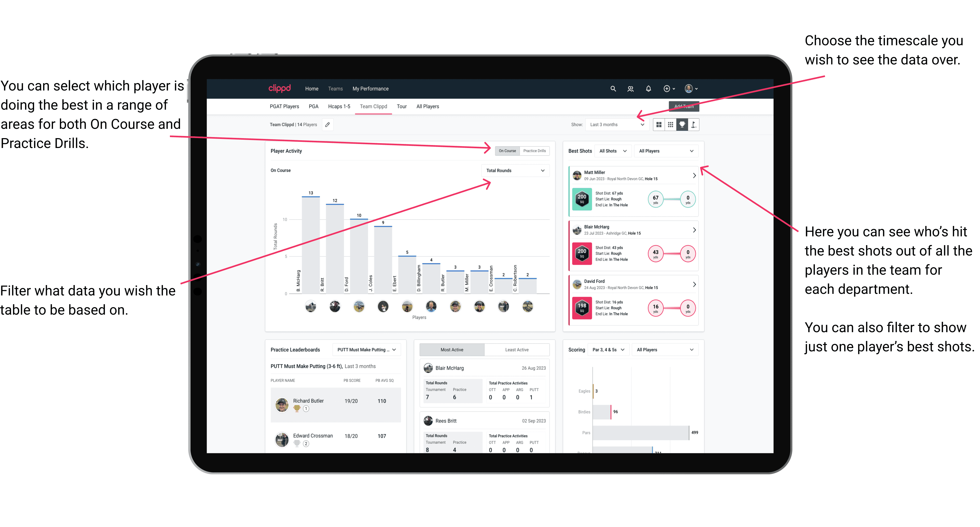Toggle to On Course view
The image size is (980, 527).
click(508, 151)
